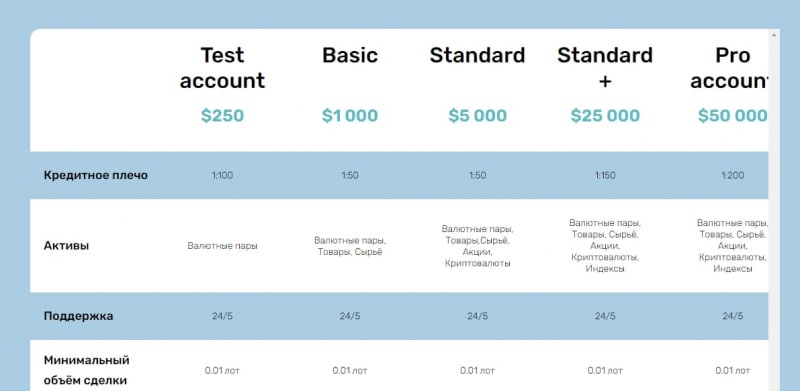Click the vertical scrollbar track
This screenshot has height=391, width=800.
pyautogui.click(x=774, y=214)
